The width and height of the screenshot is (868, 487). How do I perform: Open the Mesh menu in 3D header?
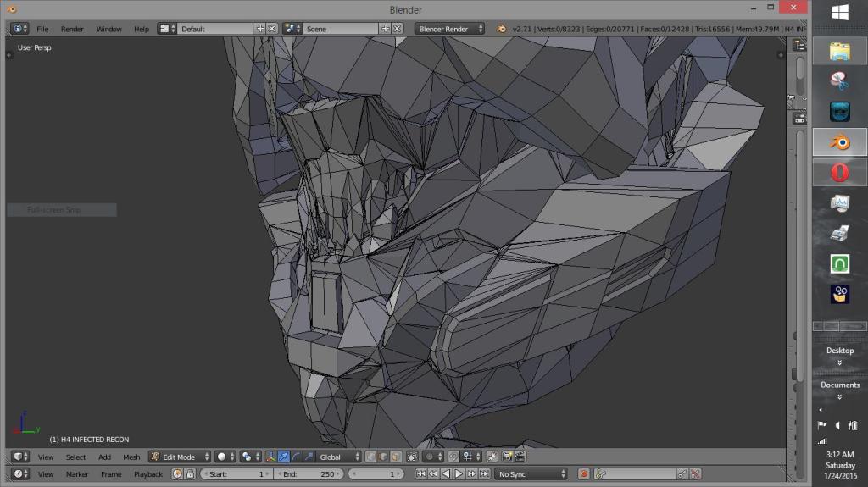pyautogui.click(x=131, y=457)
